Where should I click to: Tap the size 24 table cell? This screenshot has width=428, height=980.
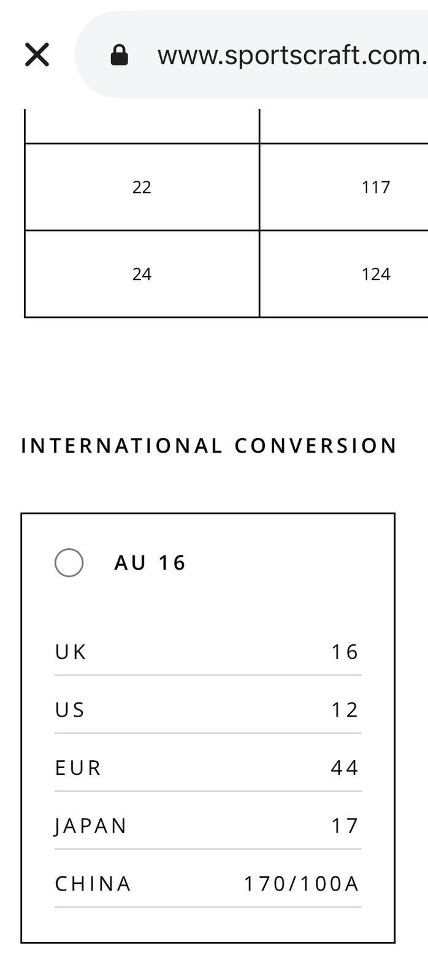tap(142, 274)
